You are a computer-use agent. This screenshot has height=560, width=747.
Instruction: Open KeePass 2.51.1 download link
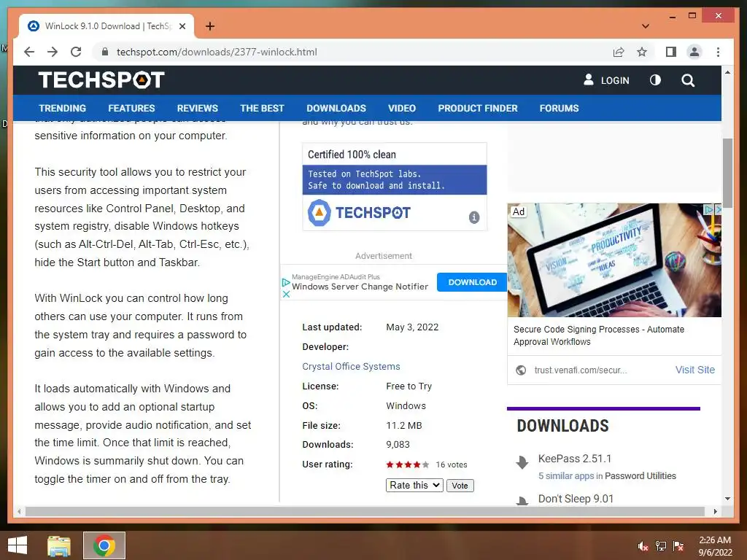click(575, 459)
